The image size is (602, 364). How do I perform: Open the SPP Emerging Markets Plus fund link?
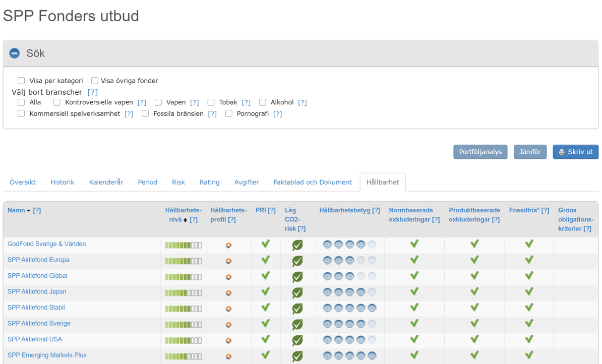click(x=47, y=355)
